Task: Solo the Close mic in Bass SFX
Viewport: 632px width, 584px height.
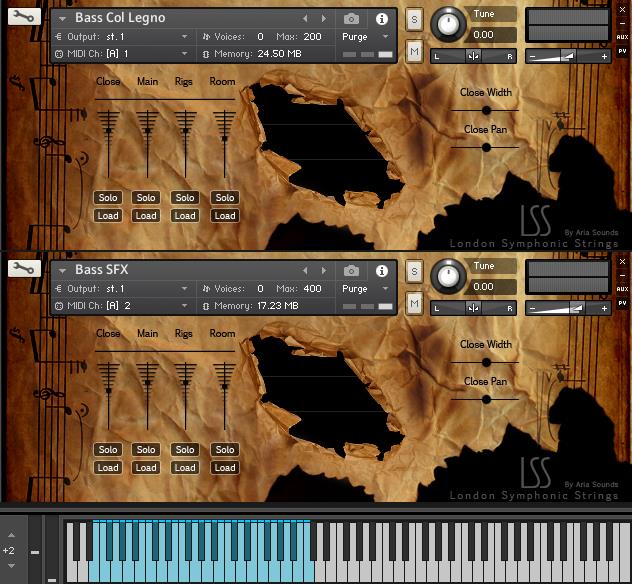Action: point(108,449)
